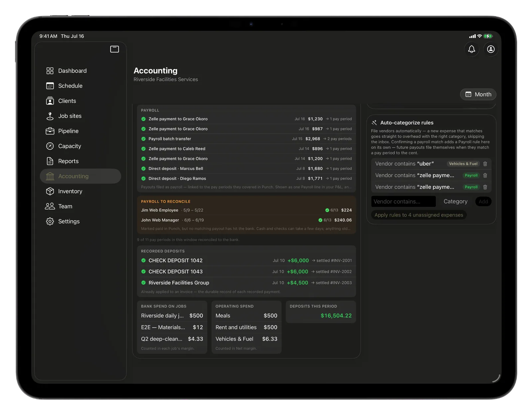
Task: Click the Accounting bank icon
Action: click(x=50, y=176)
